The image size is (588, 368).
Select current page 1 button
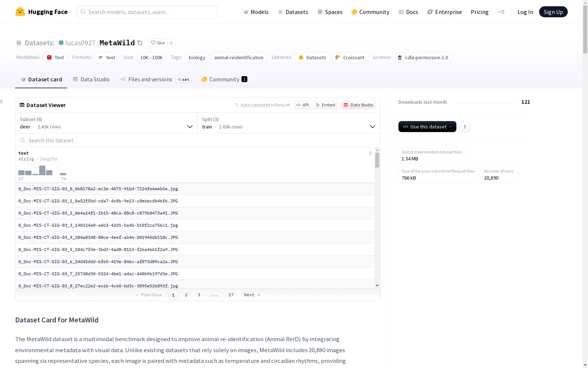tap(173, 295)
